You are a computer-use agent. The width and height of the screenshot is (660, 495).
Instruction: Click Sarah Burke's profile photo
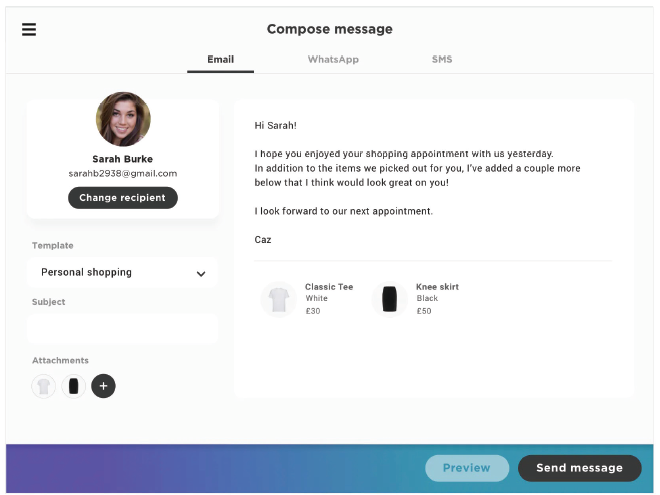coord(123,119)
